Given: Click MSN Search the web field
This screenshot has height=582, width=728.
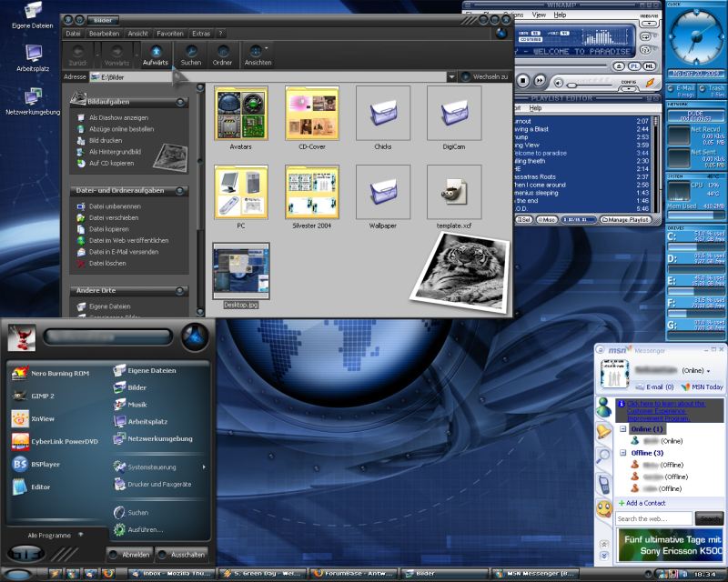Looking at the screenshot, I should click(x=653, y=519).
